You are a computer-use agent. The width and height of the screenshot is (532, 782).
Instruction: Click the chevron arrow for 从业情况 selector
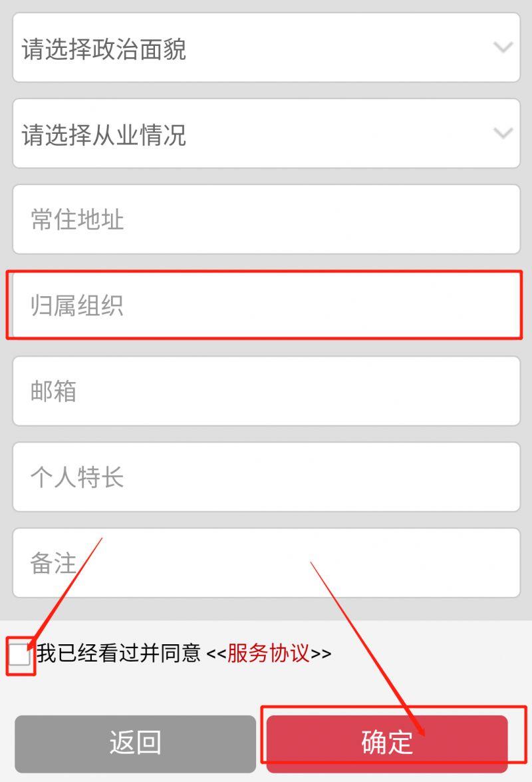(x=503, y=133)
